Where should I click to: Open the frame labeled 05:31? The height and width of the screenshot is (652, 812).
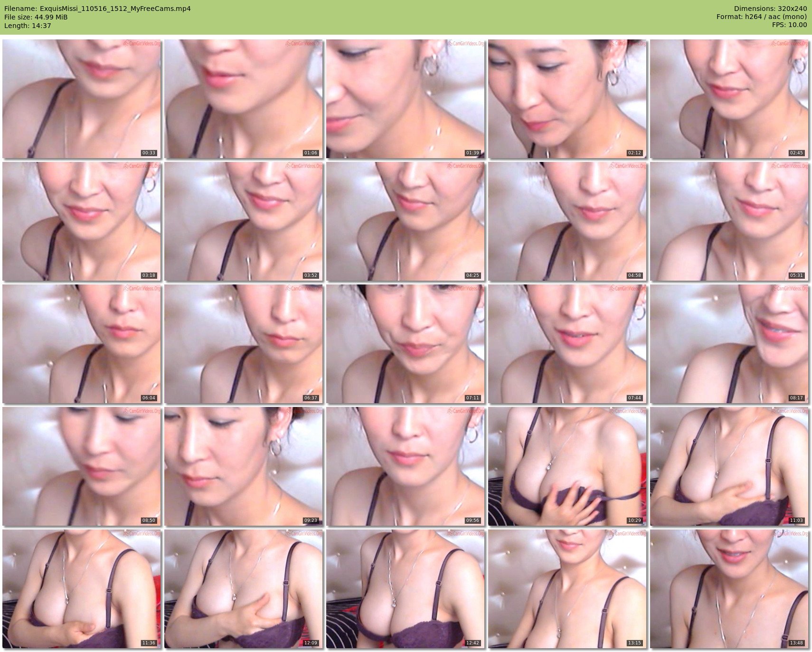click(729, 221)
